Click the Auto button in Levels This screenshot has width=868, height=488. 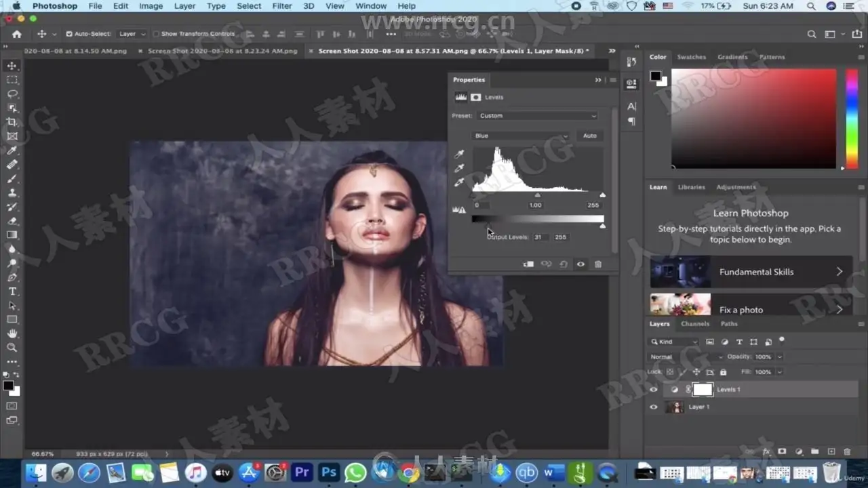pyautogui.click(x=590, y=136)
